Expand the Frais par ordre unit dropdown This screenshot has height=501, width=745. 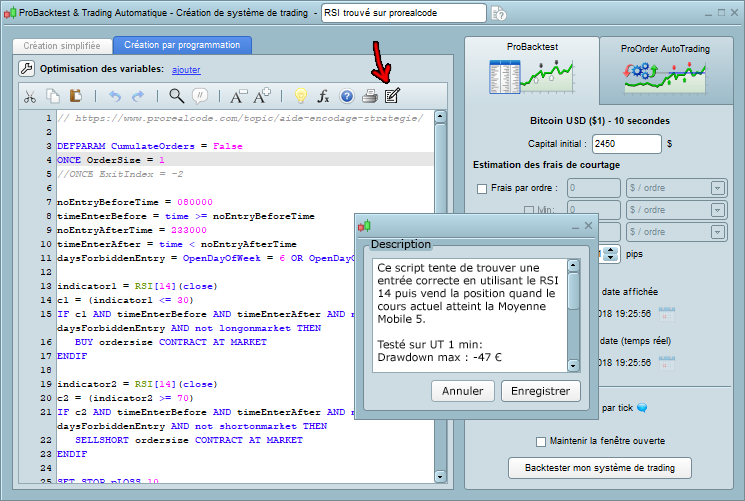pyautogui.click(x=717, y=188)
